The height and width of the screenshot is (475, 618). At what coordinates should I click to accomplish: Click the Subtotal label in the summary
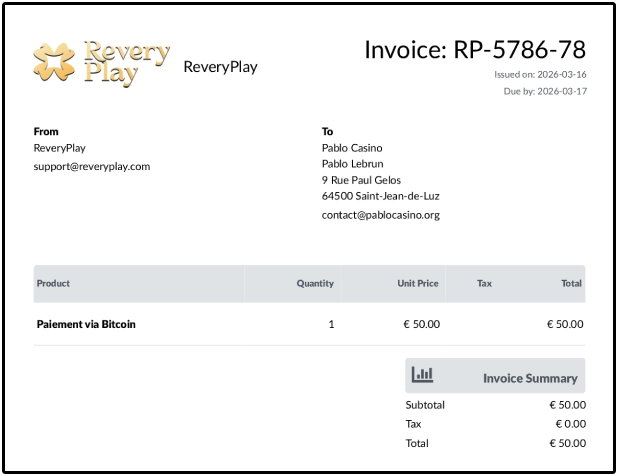425,405
